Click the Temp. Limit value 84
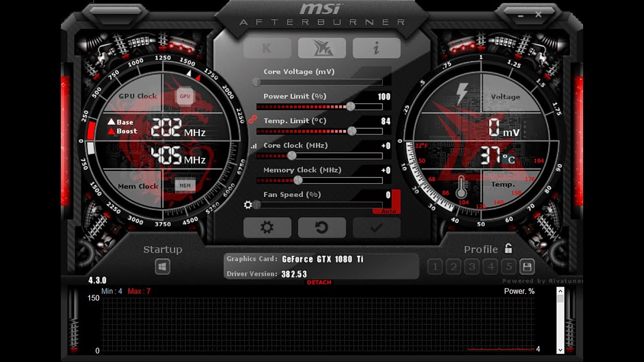This screenshot has width=644, height=362. click(x=386, y=121)
